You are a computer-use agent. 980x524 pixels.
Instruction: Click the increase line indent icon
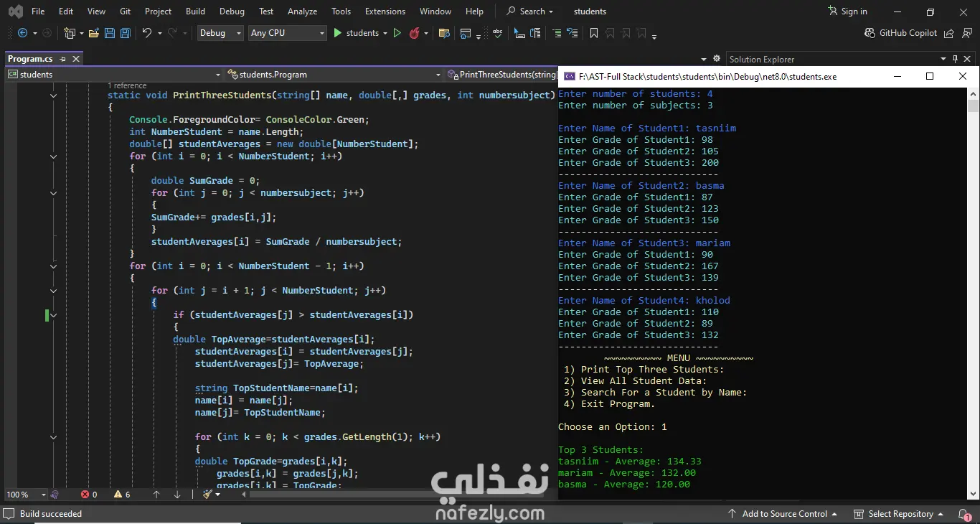tap(556, 33)
